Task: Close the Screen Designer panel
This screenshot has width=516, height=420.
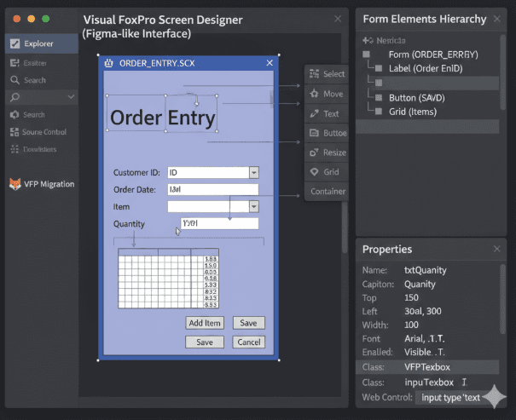Action: [x=338, y=19]
